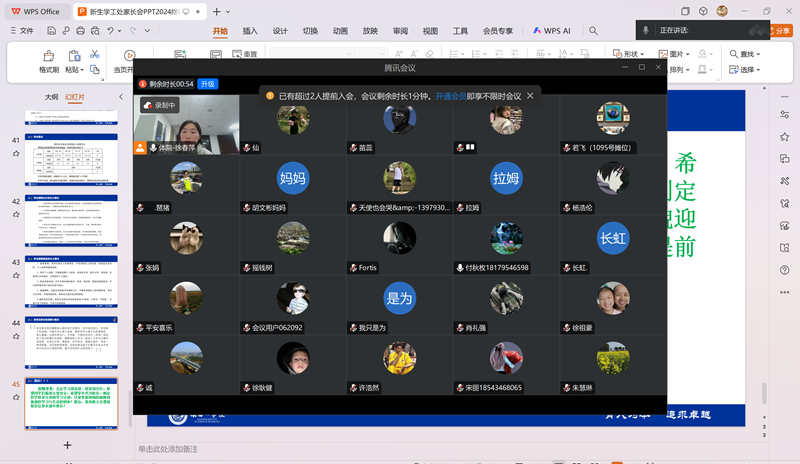
Task: Dismiss the meeting time-limit notification
Action: coord(530,95)
